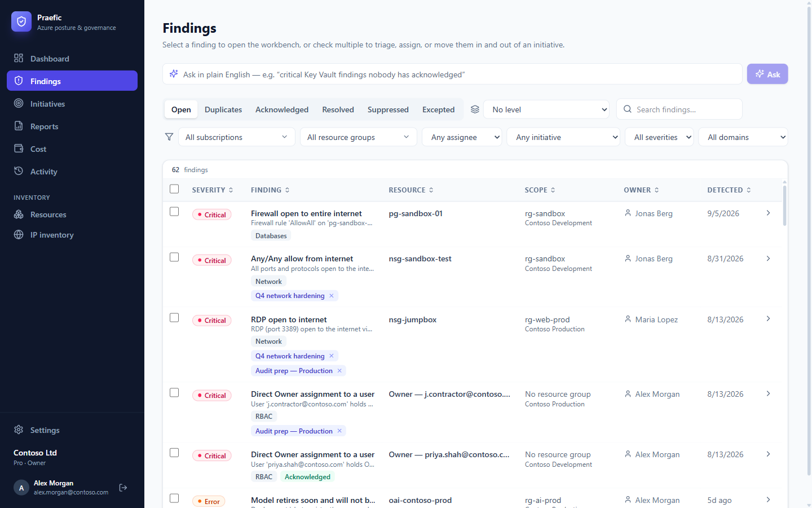Sort by Detected column sort icon
This screenshot has width=812, height=508.
coord(749,190)
